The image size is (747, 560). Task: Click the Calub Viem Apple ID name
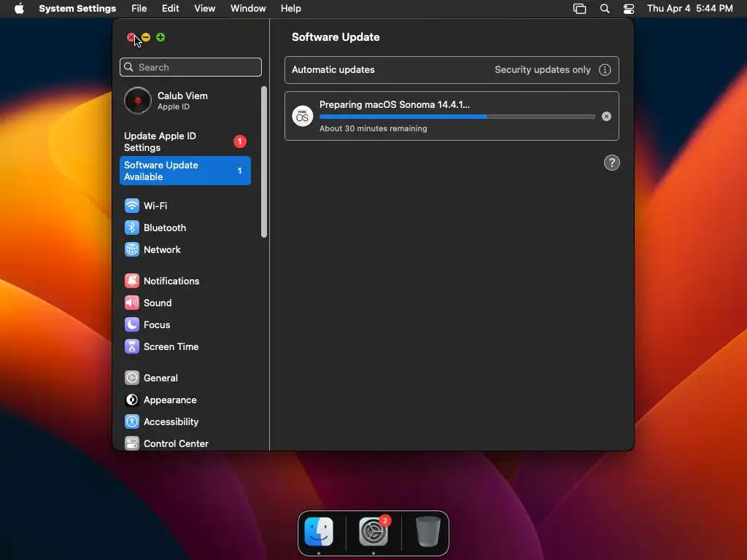pyautogui.click(x=182, y=96)
